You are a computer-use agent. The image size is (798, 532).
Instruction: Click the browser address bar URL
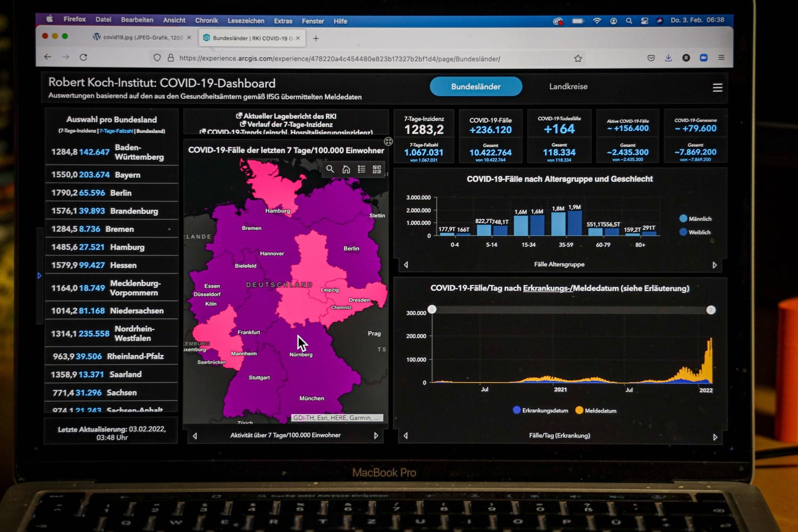[340, 59]
